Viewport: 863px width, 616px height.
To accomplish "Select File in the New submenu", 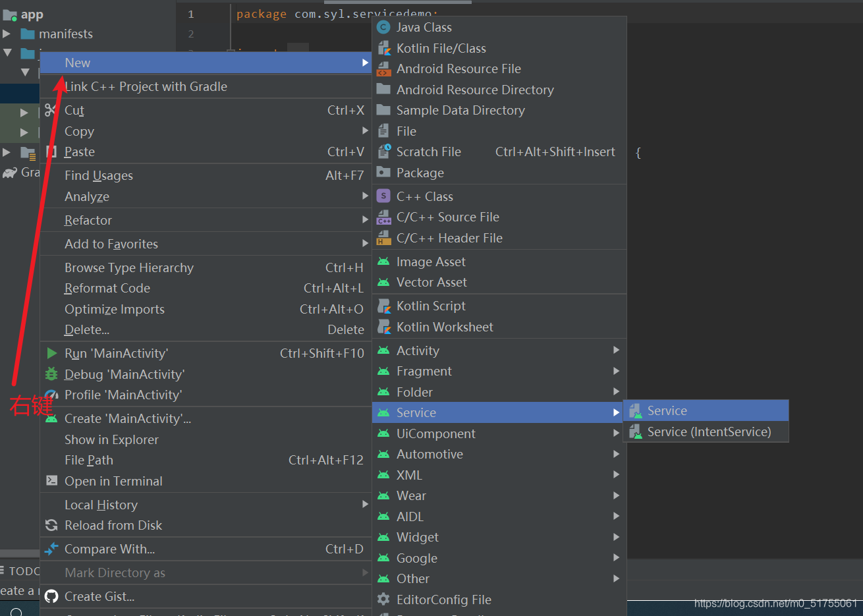I will point(499,131).
